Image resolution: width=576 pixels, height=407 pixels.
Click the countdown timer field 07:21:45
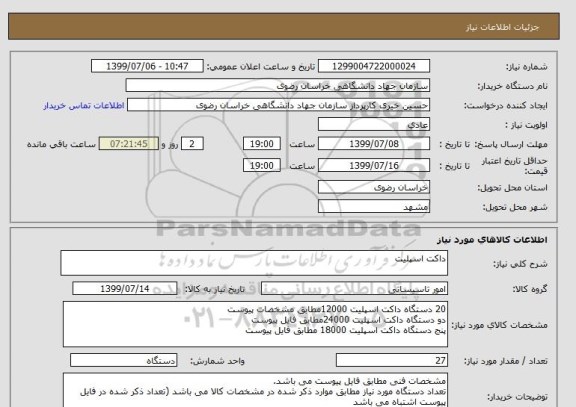[x=129, y=144]
